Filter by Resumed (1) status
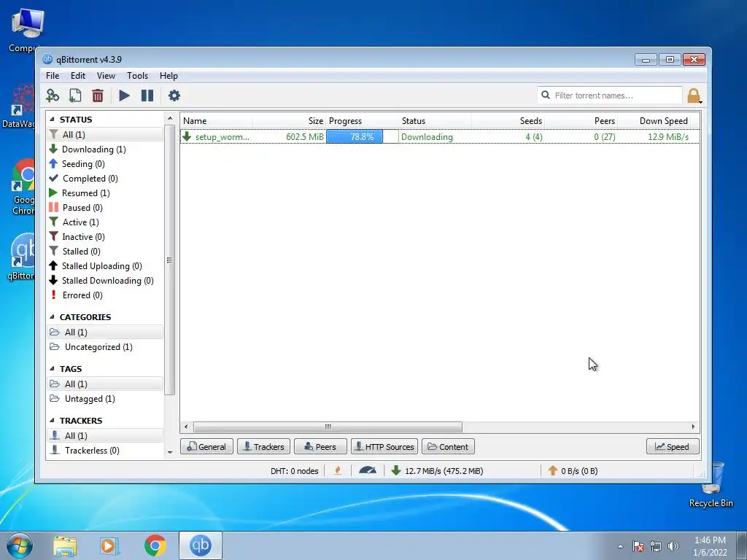Screen dimensions: 747x560 (x=86, y=193)
